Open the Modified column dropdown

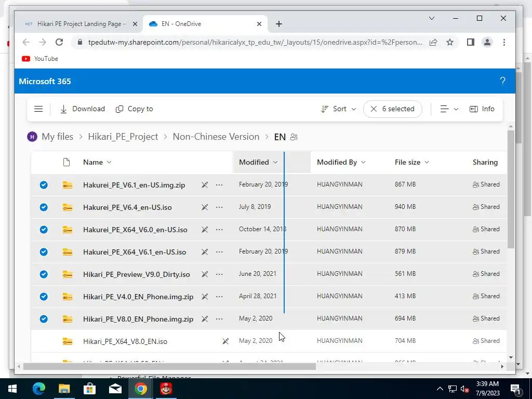[x=258, y=162]
